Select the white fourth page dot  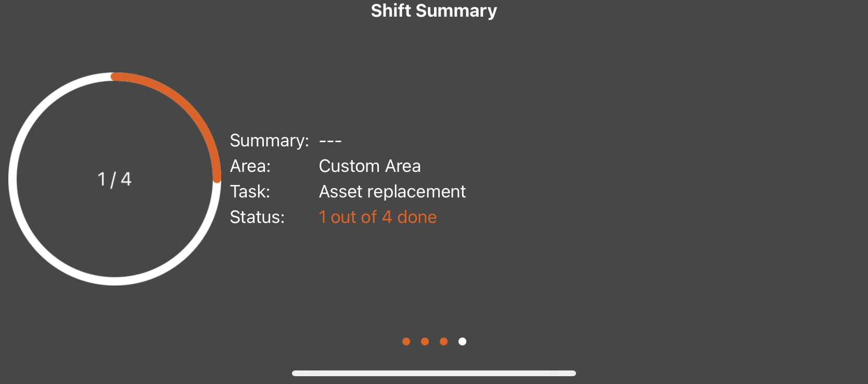coord(463,342)
